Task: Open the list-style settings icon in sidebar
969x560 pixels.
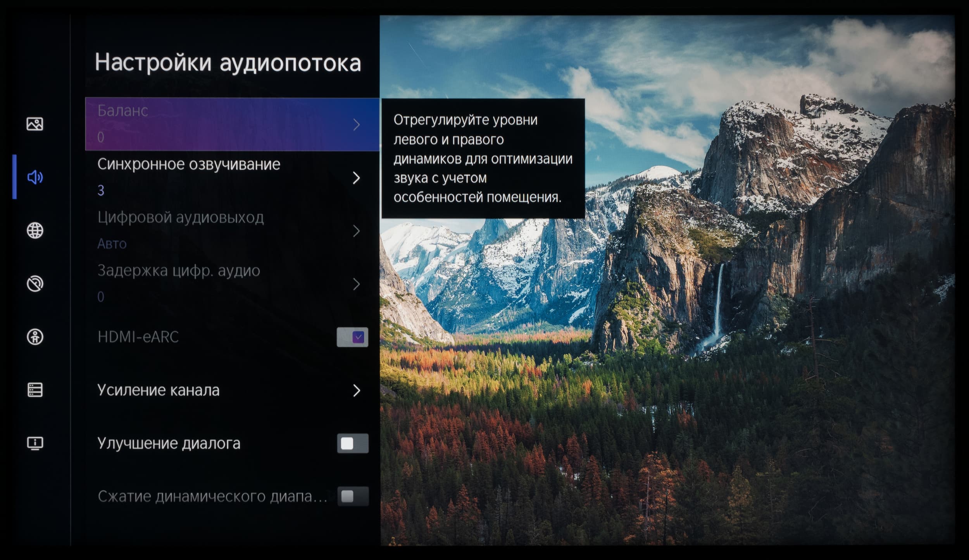Action: [x=35, y=390]
